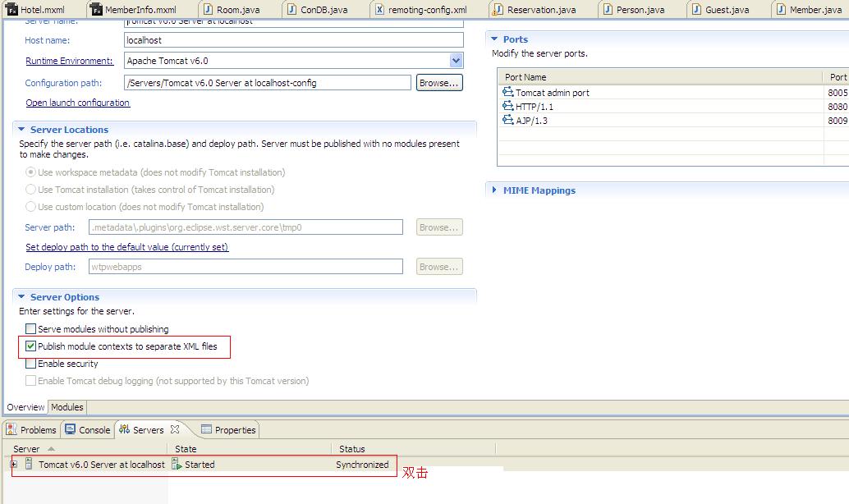
Task: Collapse the Ports section
Action: 493,39
